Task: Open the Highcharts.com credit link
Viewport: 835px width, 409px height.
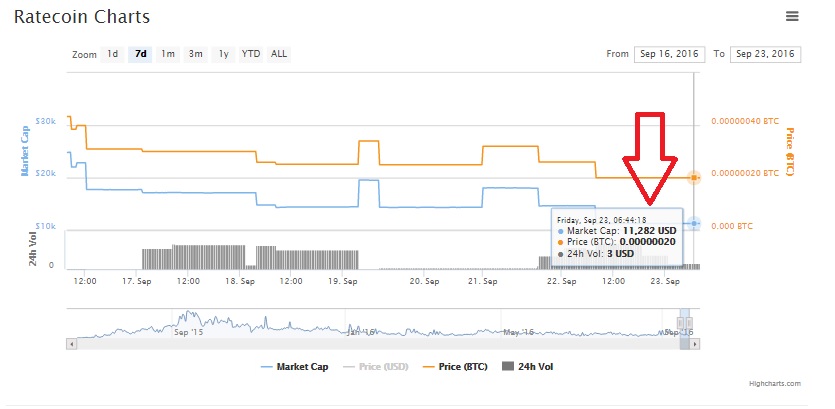Action: click(x=775, y=383)
